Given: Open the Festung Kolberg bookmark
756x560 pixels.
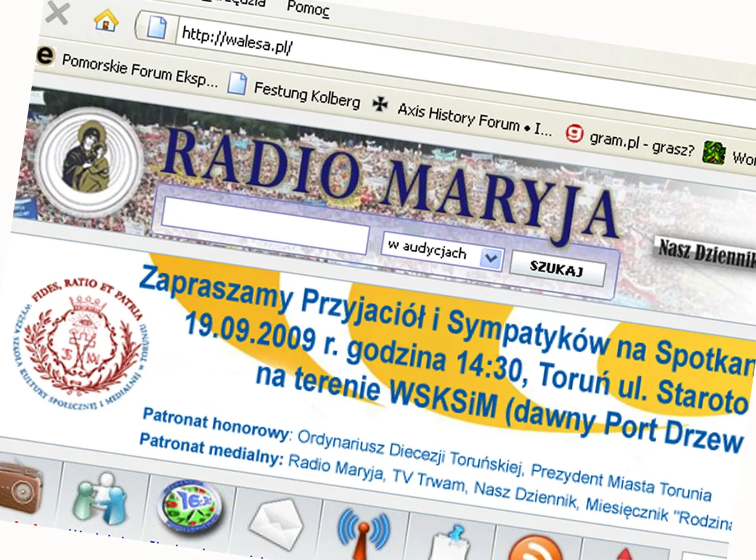Looking at the screenshot, I should tap(307, 95).
